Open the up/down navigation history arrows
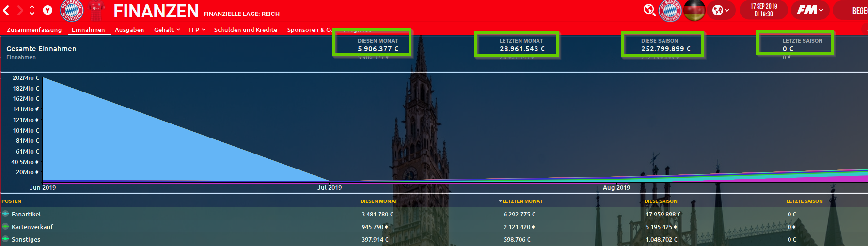The image size is (868, 246). pos(32,10)
